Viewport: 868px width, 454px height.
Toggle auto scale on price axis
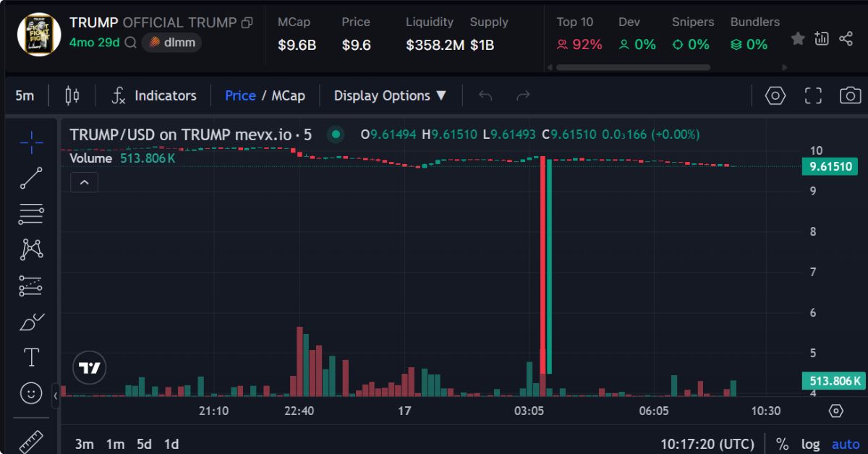tap(846, 444)
